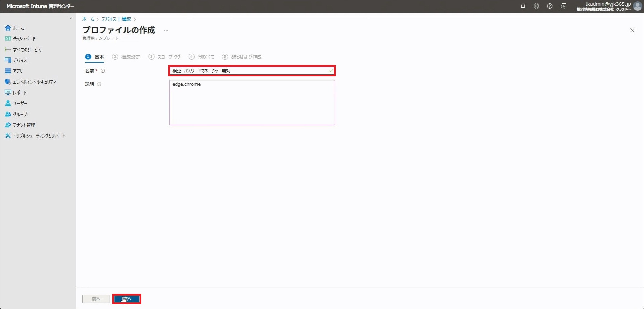Image resolution: width=644 pixels, height=309 pixels.
Task: Click the 名前 input field
Action: 249,71
